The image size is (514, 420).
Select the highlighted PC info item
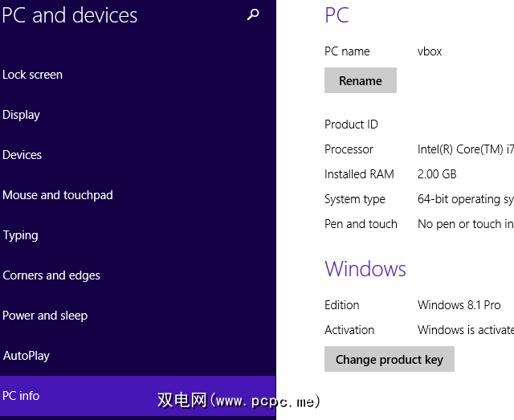tap(22, 396)
